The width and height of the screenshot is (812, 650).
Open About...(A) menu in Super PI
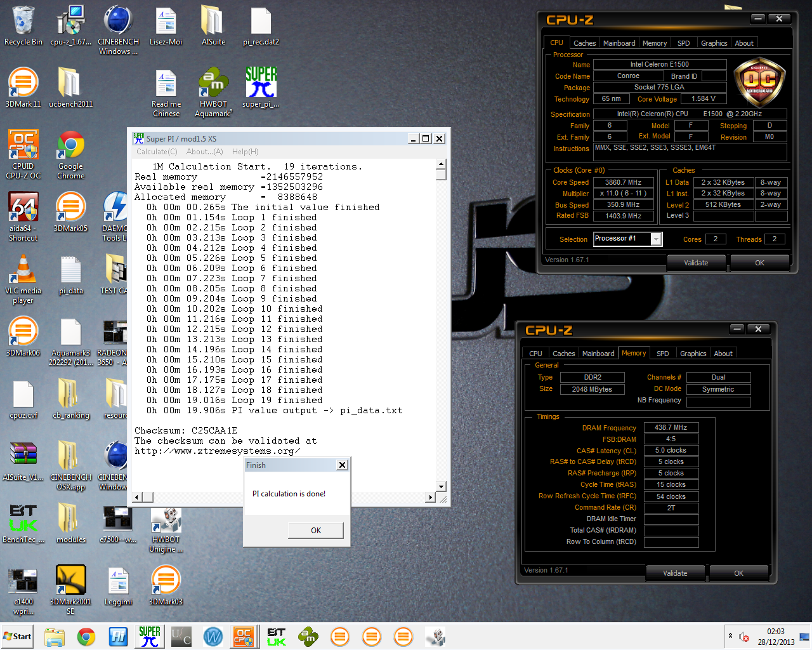click(x=204, y=152)
